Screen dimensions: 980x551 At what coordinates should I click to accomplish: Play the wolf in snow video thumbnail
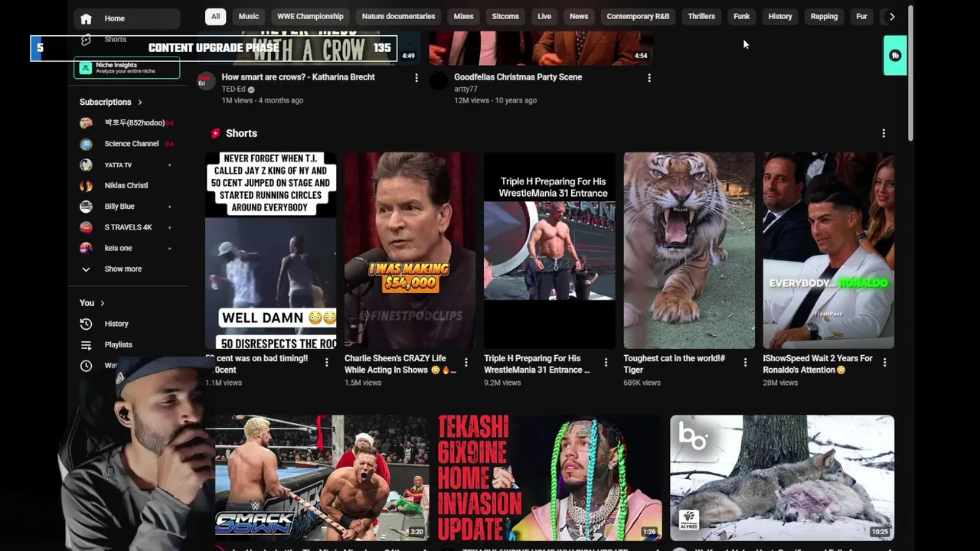point(782,478)
